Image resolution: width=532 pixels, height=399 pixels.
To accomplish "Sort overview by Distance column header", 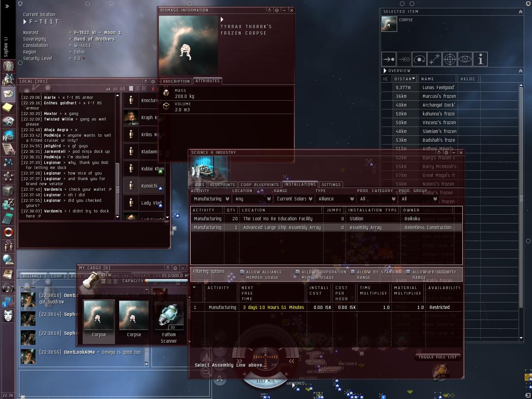I will (404, 79).
